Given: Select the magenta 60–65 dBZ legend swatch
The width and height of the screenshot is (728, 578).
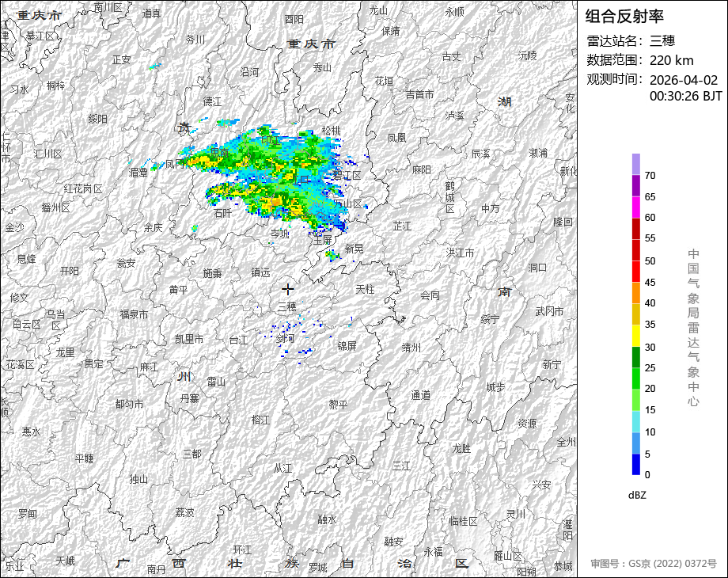Looking at the screenshot, I should coord(636,207).
